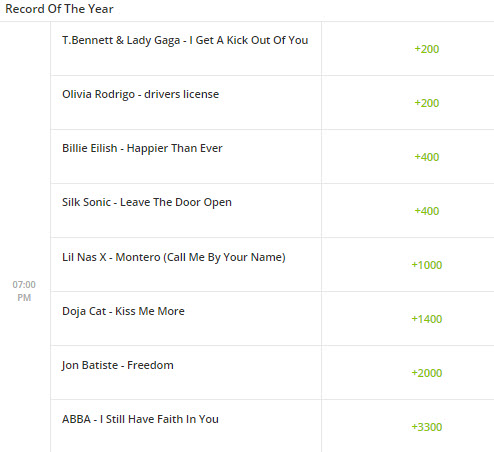Select +3300 odds for ABBA
Image resolution: width=494 pixels, height=452 pixels.
click(x=427, y=427)
